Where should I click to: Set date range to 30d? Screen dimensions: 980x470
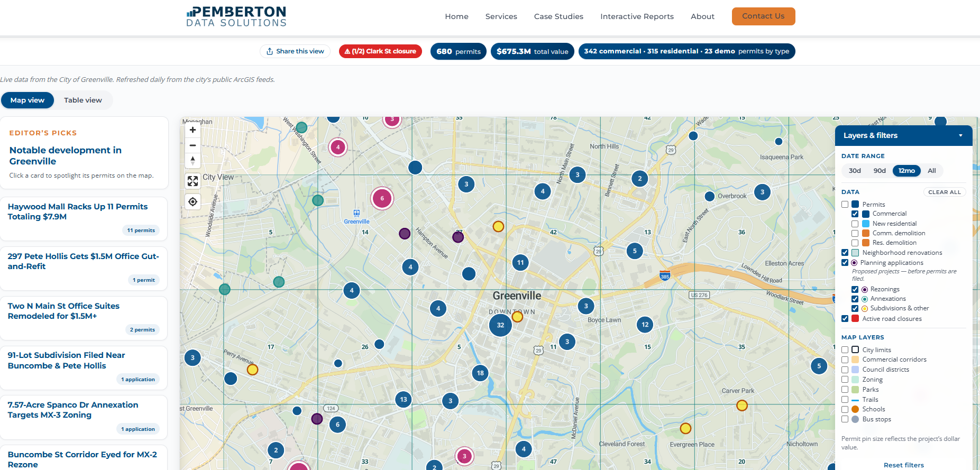[855, 171]
